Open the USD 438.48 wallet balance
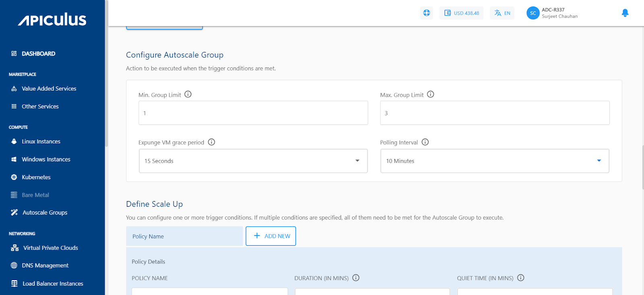644x295 pixels. 461,13
